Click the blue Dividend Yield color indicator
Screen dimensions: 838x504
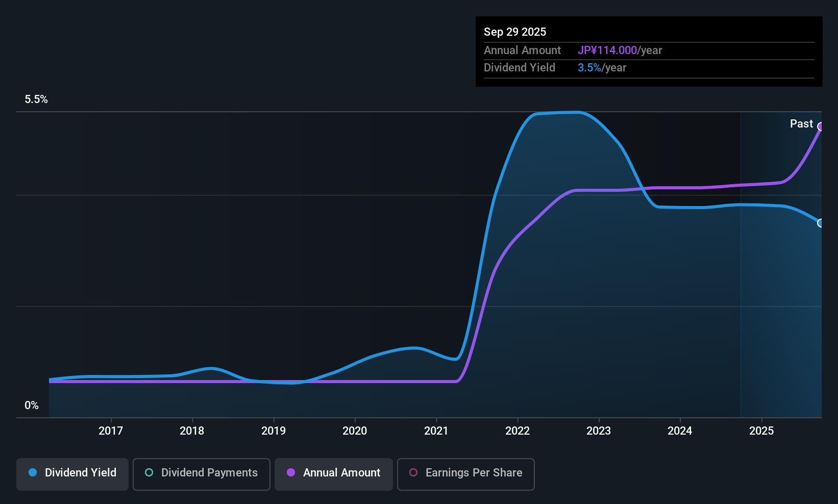click(x=33, y=473)
